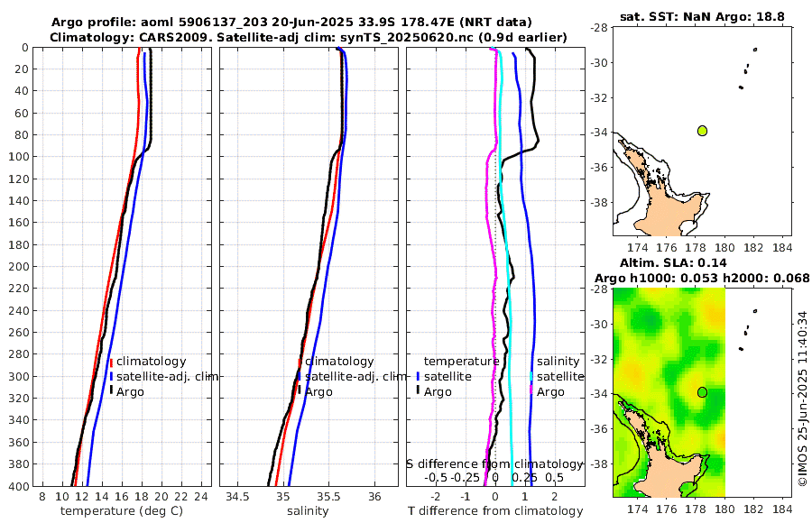Click the Argo profile title text
The width and height of the screenshot is (812, 523).
point(291,23)
